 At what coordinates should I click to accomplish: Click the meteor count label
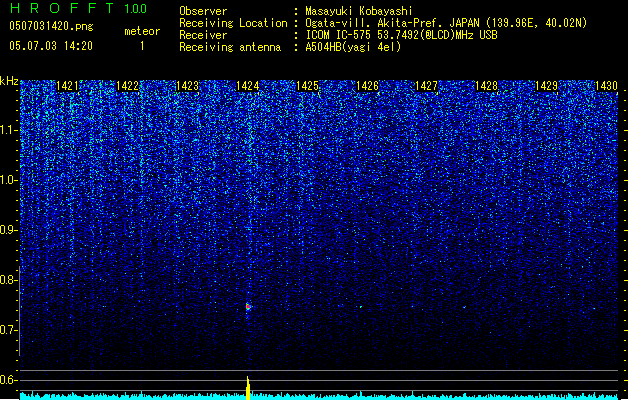142,31
